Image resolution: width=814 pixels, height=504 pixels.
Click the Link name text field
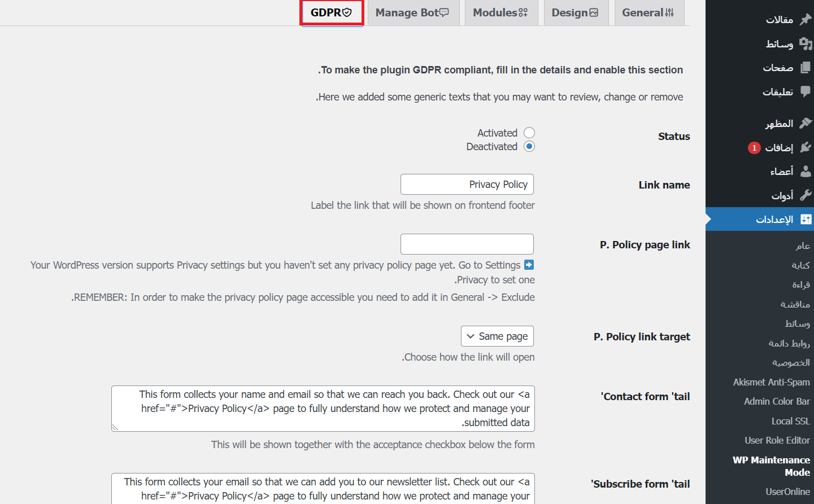click(x=467, y=185)
